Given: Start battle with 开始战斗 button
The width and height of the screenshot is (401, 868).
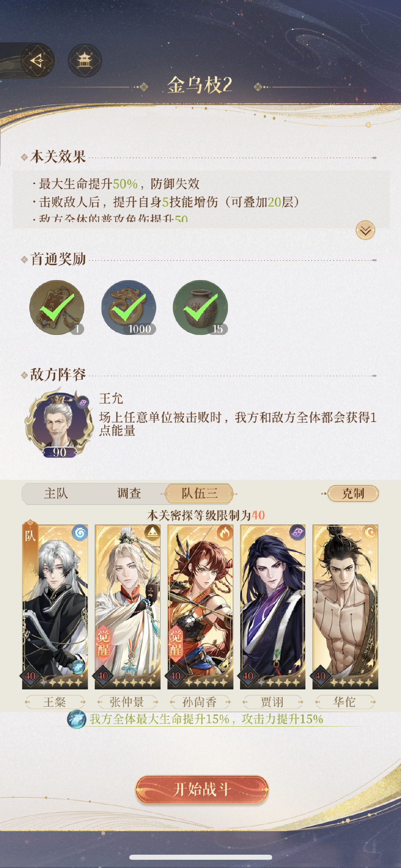Looking at the screenshot, I should [202, 789].
